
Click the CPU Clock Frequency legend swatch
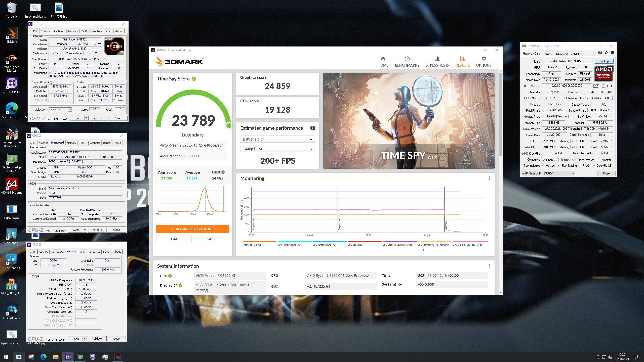(x=399, y=241)
